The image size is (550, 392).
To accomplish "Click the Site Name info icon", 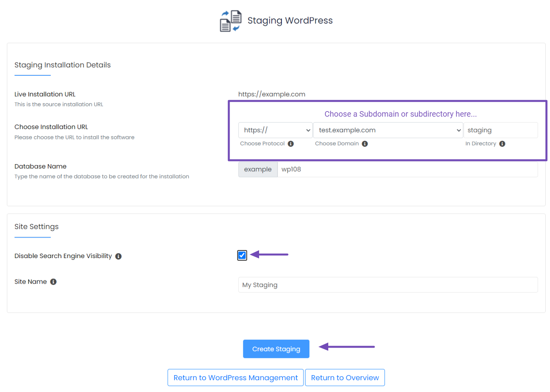I will pyautogui.click(x=53, y=282).
